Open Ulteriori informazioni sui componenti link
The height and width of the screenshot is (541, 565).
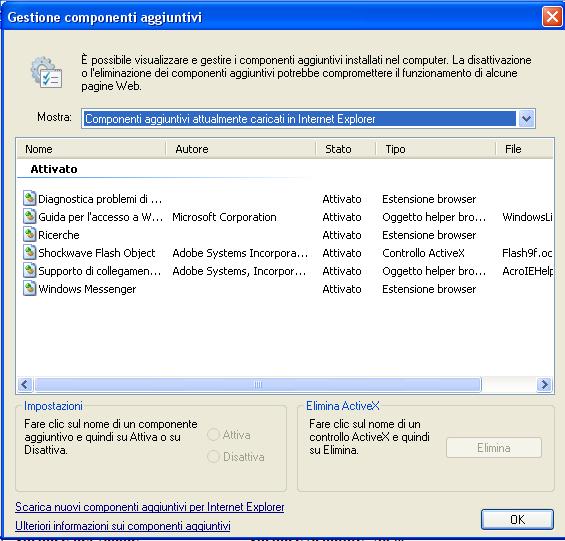(123, 526)
